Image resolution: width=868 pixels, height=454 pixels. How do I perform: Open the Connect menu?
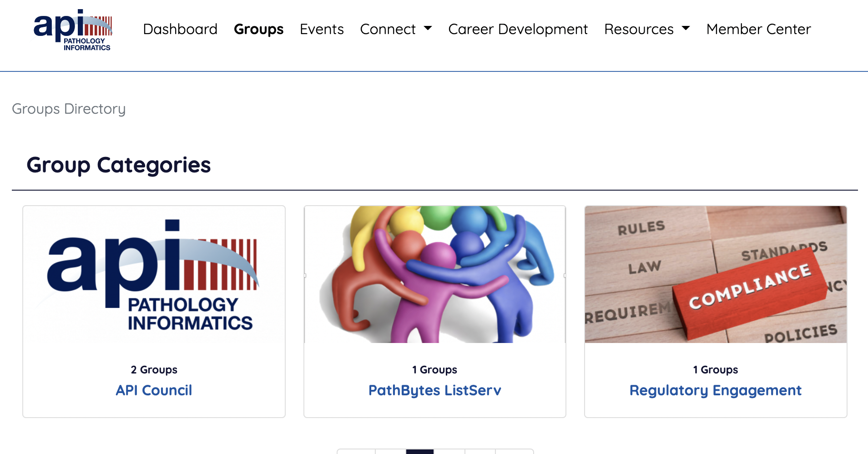pos(388,29)
